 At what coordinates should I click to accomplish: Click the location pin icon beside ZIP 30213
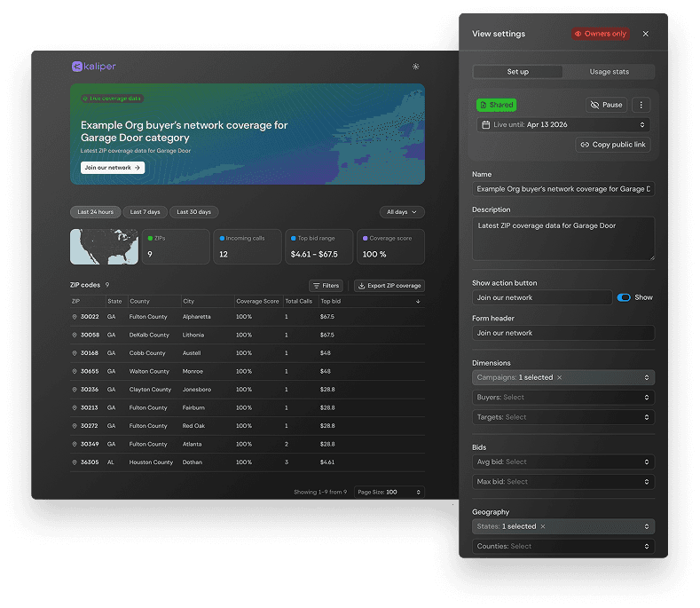click(x=75, y=408)
